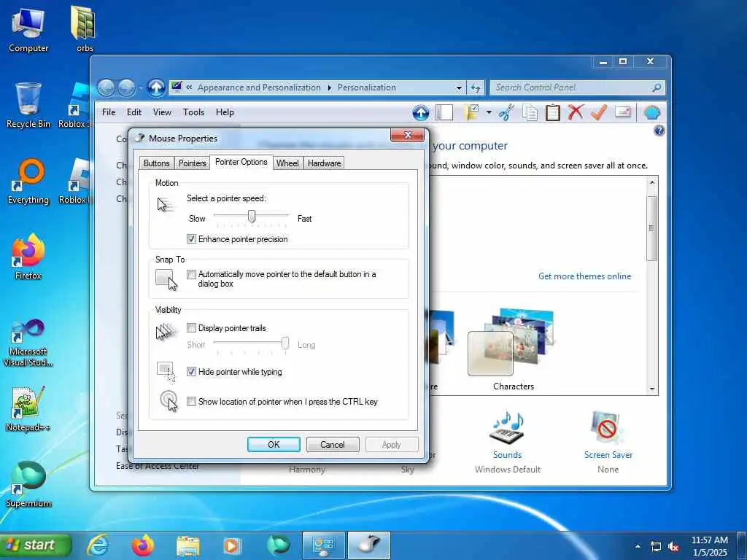Viewport: 747px width, 560px height.
Task: Click OK in Mouse Properties
Action: point(274,444)
